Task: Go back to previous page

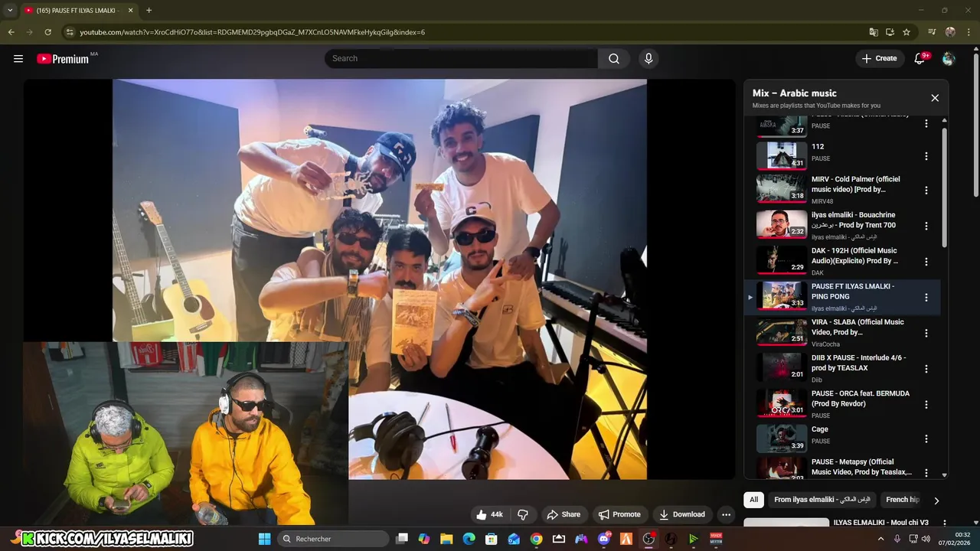Action: pos(11,32)
